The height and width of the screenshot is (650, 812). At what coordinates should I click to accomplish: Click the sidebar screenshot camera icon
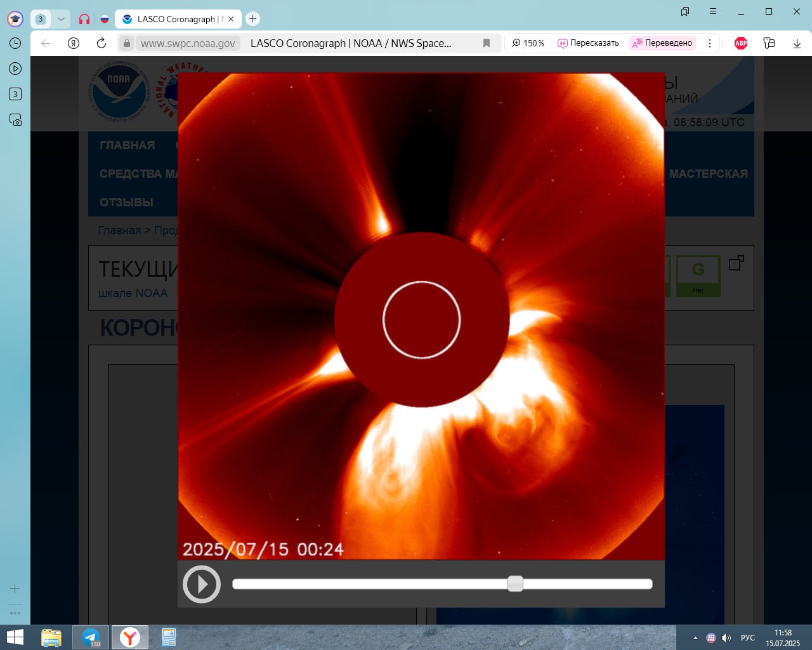tap(15, 119)
